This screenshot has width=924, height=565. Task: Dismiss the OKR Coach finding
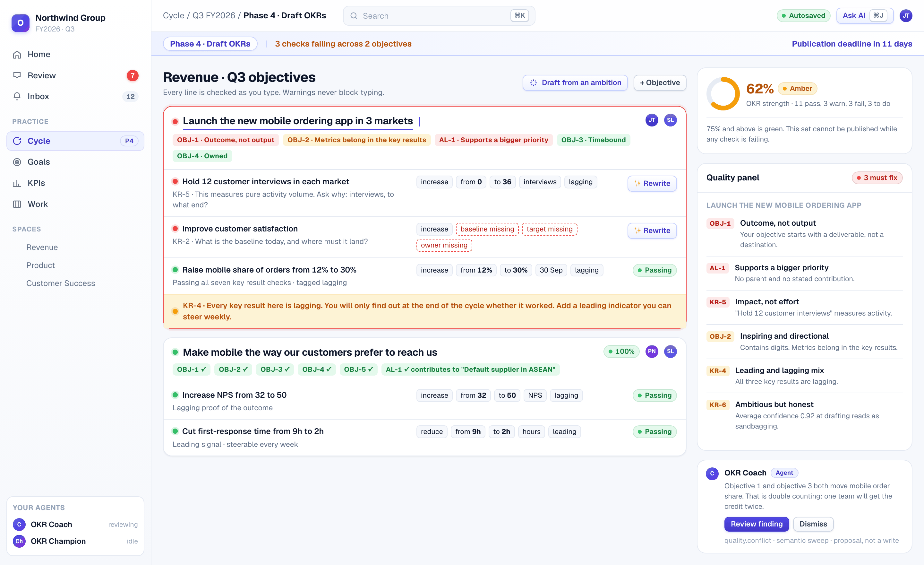click(x=813, y=524)
